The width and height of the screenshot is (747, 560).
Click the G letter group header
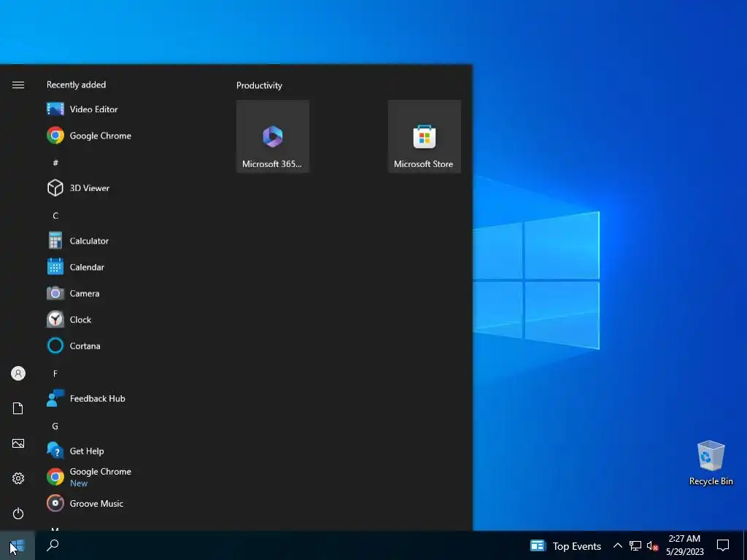point(55,426)
